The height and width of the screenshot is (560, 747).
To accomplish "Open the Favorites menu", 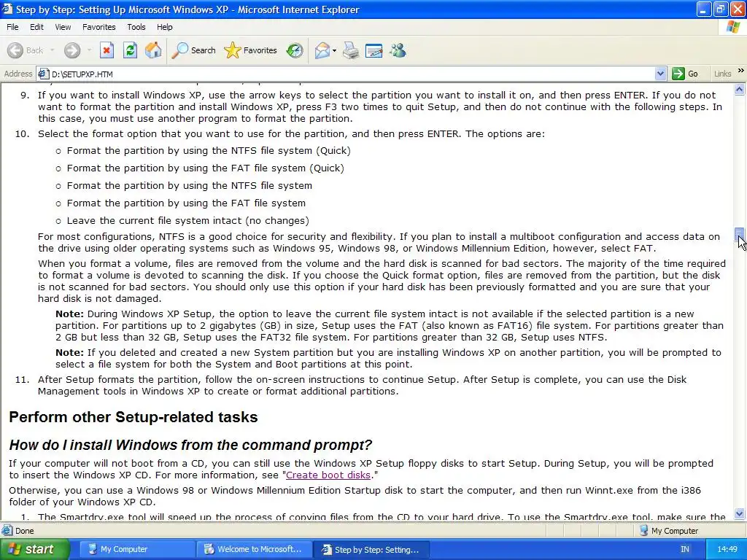I will tap(98, 27).
